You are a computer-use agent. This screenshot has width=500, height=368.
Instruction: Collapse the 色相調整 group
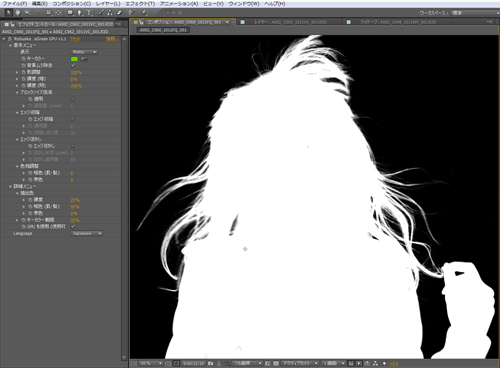[17, 166]
